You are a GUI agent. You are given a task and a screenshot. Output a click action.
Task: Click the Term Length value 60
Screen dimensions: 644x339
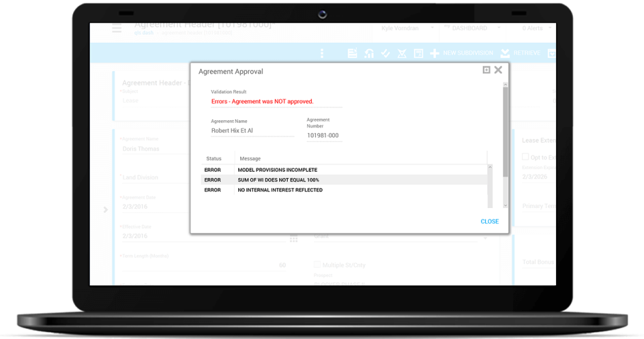pos(282,265)
